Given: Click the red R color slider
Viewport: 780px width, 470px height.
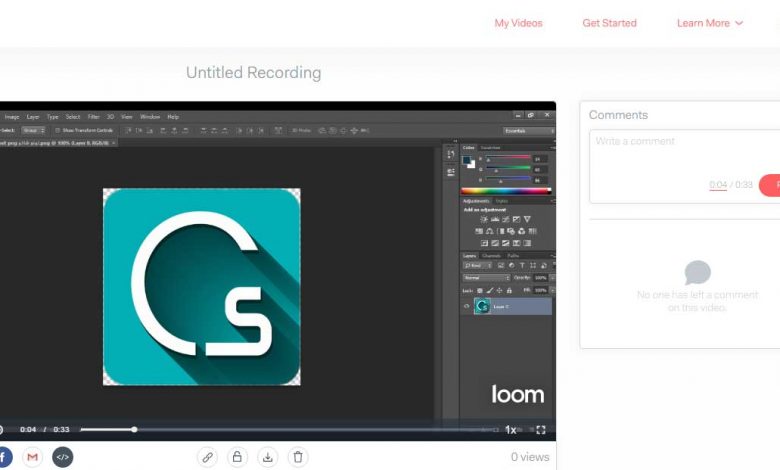Looking at the screenshot, I should [x=508, y=157].
